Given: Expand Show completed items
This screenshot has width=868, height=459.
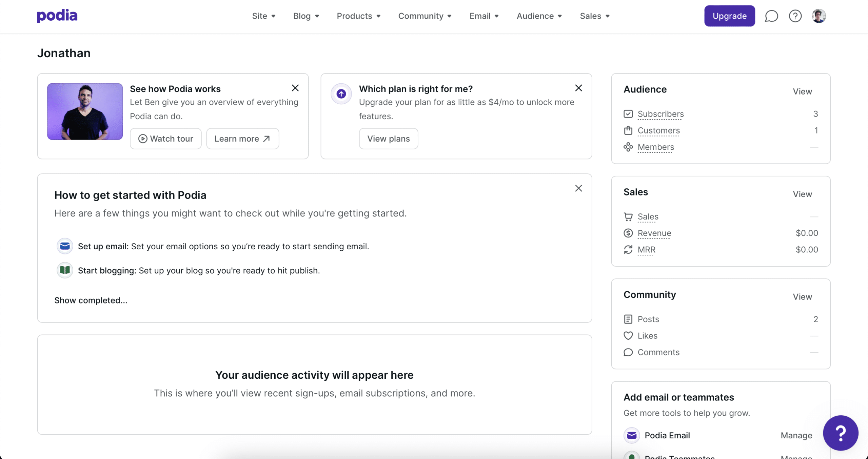Looking at the screenshot, I should tap(91, 300).
